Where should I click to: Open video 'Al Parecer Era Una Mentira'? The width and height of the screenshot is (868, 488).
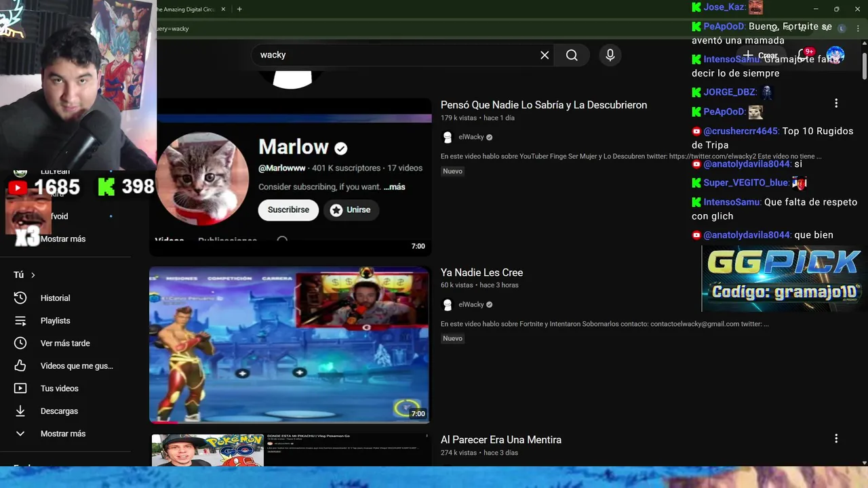click(x=501, y=440)
